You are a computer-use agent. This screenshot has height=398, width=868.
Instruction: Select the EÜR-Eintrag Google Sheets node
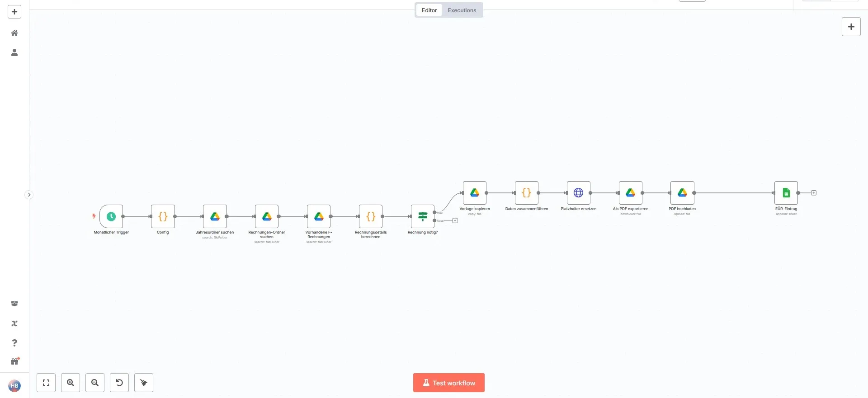[786, 193]
